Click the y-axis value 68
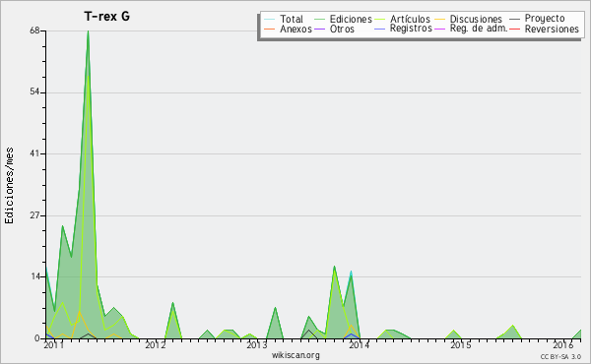 [34, 30]
